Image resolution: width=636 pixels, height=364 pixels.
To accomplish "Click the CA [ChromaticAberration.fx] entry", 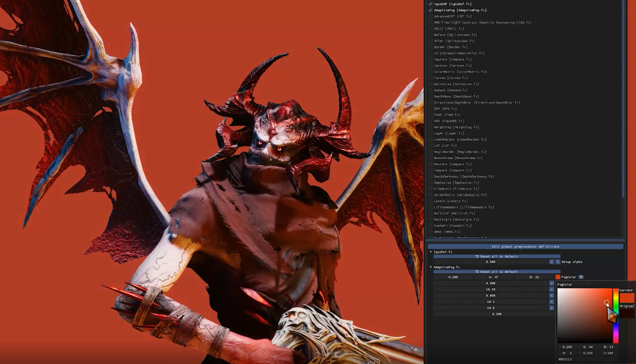I will click(x=459, y=53).
